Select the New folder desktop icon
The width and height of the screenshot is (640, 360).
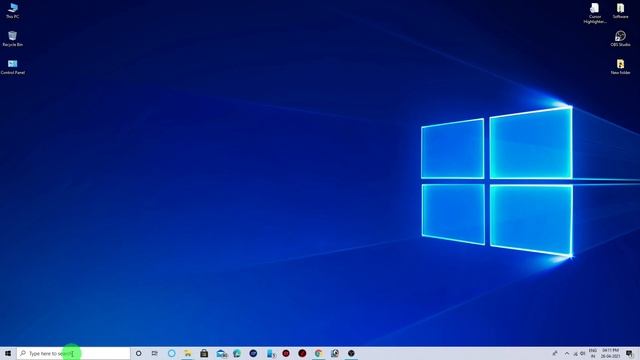pos(620,67)
